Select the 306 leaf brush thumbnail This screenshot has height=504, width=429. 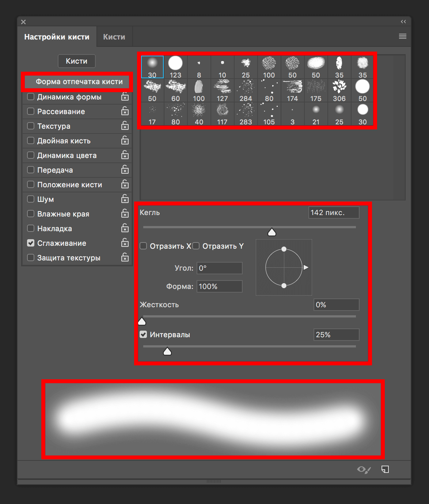[339, 90]
